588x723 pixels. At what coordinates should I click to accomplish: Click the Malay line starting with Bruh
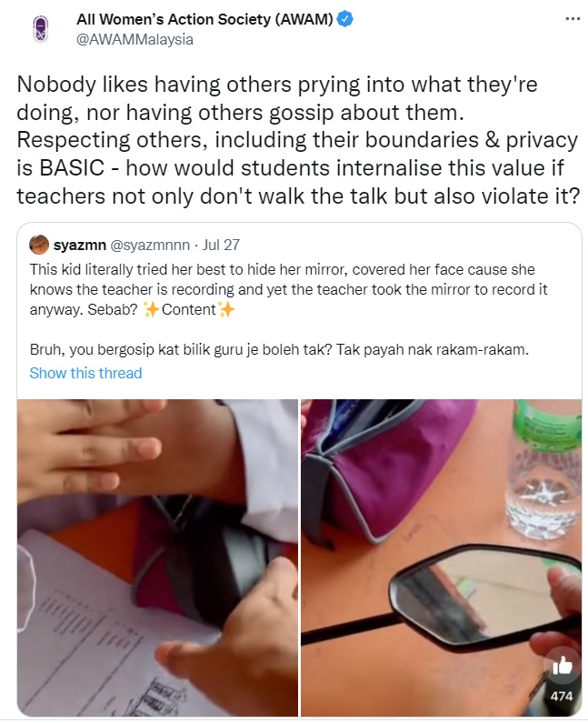[x=279, y=350]
